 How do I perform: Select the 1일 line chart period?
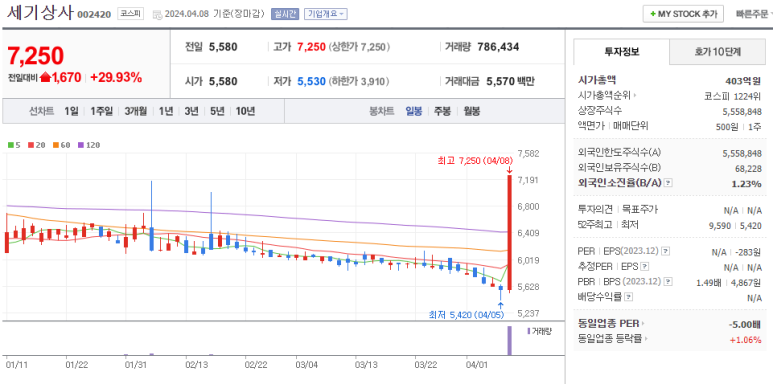[x=71, y=111]
